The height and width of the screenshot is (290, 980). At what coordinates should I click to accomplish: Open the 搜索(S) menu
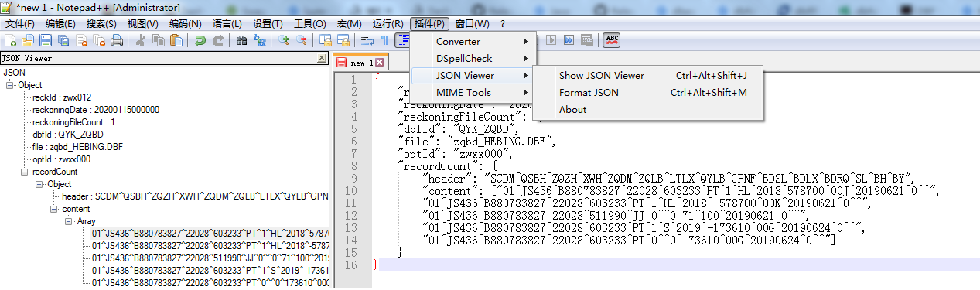click(x=102, y=24)
